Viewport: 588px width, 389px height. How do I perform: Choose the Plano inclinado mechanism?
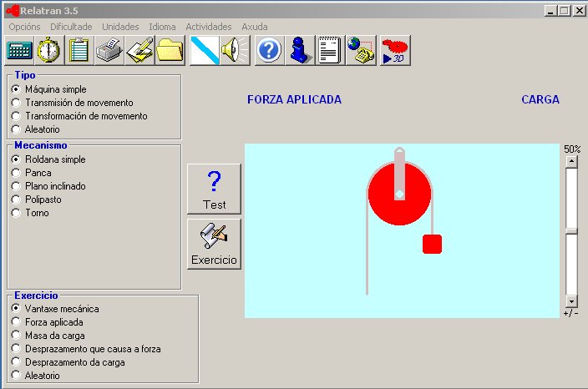(x=16, y=186)
